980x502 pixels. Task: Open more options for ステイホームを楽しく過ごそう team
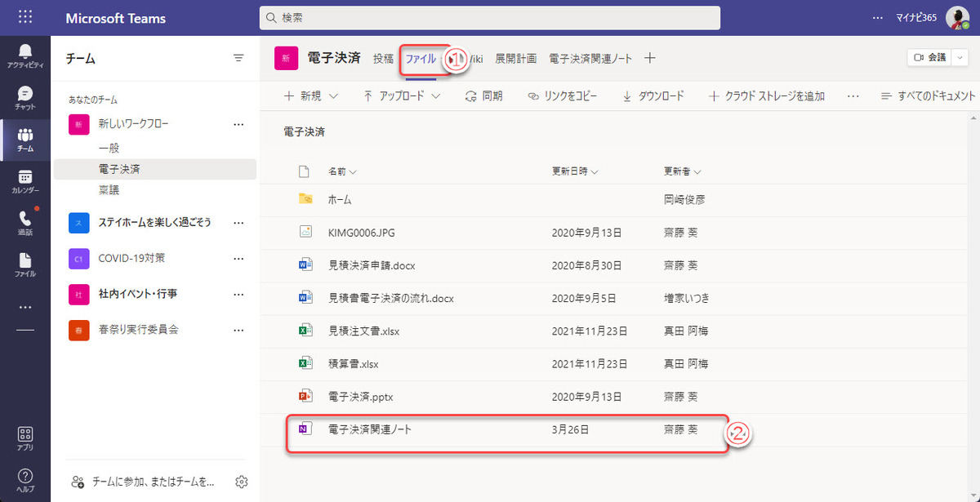tap(238, 222)
